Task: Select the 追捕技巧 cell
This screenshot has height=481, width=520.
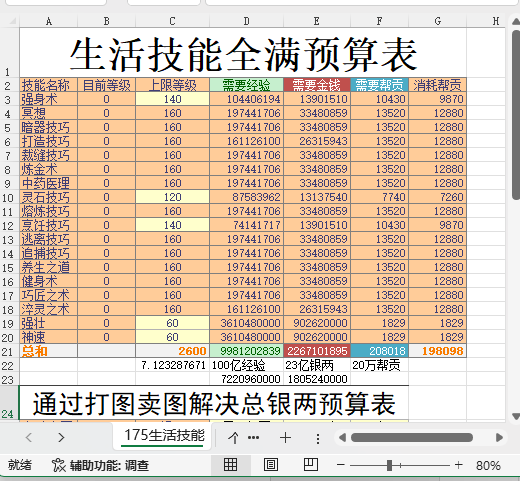Action: coord(49,253)
